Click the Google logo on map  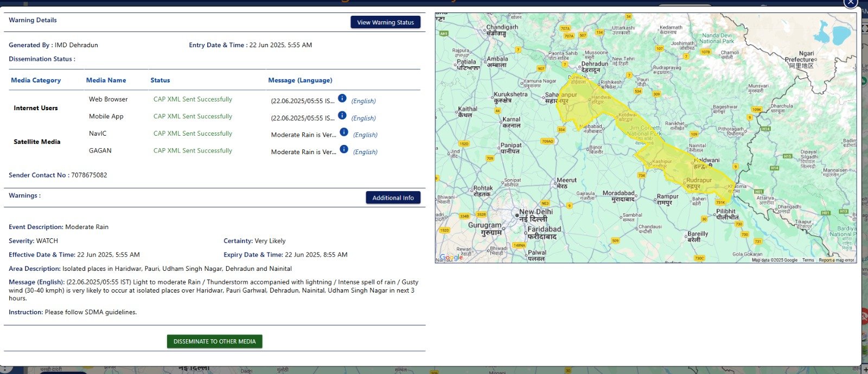coord(451,257)
